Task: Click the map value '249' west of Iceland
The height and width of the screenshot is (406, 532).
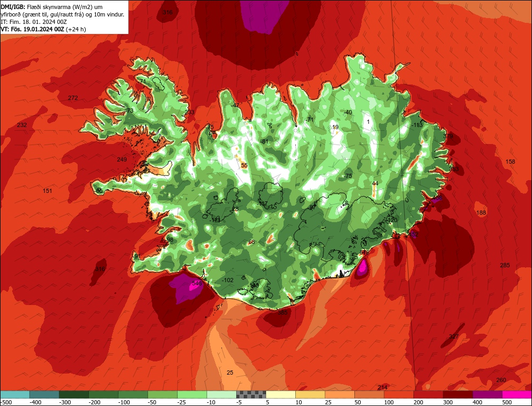Action: (122, 159)
